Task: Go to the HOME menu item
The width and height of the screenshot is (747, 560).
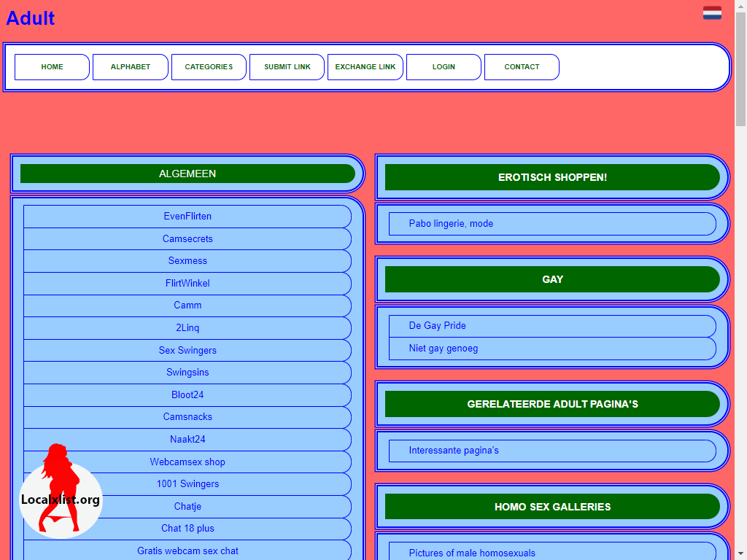Action: [52, 67]
